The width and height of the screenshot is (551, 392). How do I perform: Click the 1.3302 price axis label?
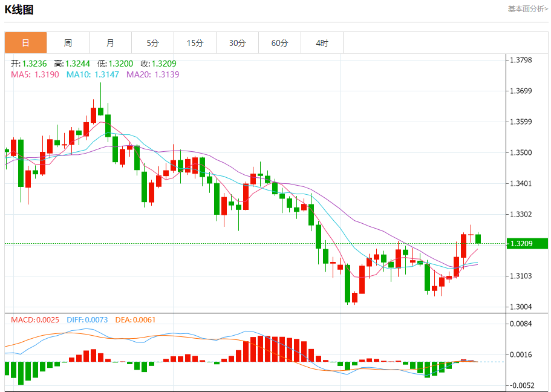(521, 214)
